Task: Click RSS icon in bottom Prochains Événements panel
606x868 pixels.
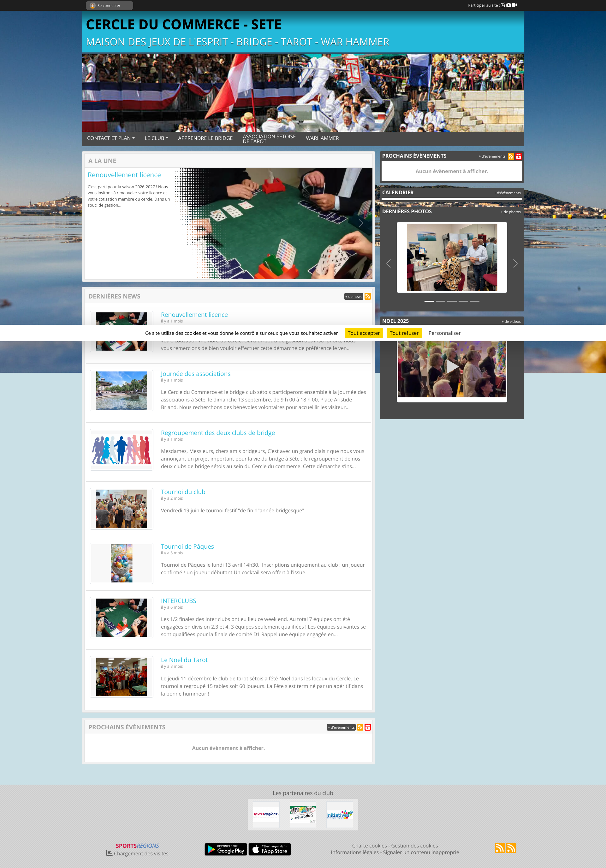Action: coord(360,727)
